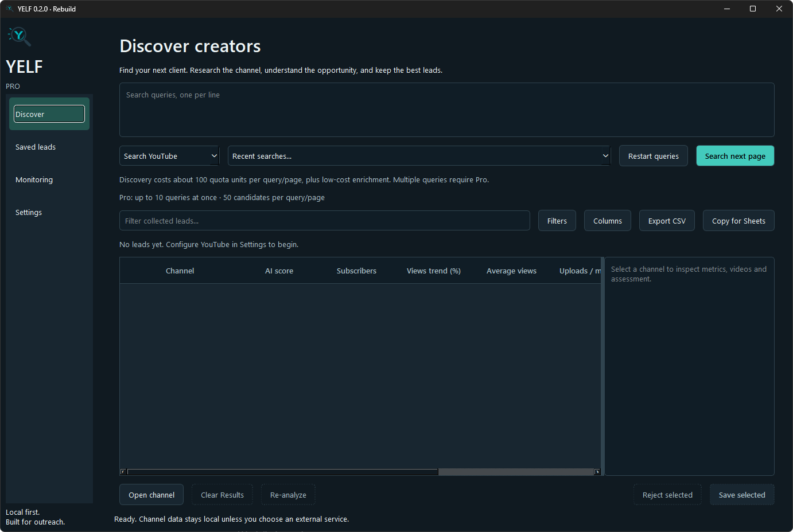Click the YELF magnifier logo icon
The width and height of the screenshot is (793, 532).
(20, 36)
